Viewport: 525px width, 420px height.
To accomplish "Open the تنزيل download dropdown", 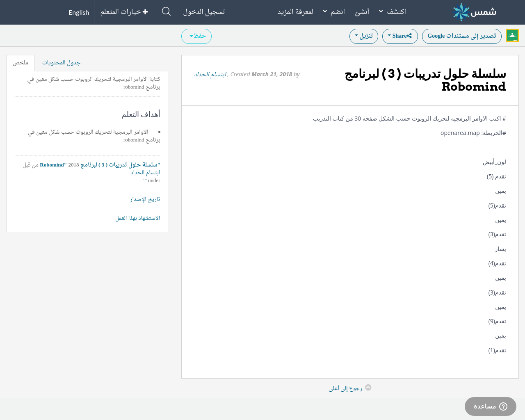I will [x=363, y=36].
